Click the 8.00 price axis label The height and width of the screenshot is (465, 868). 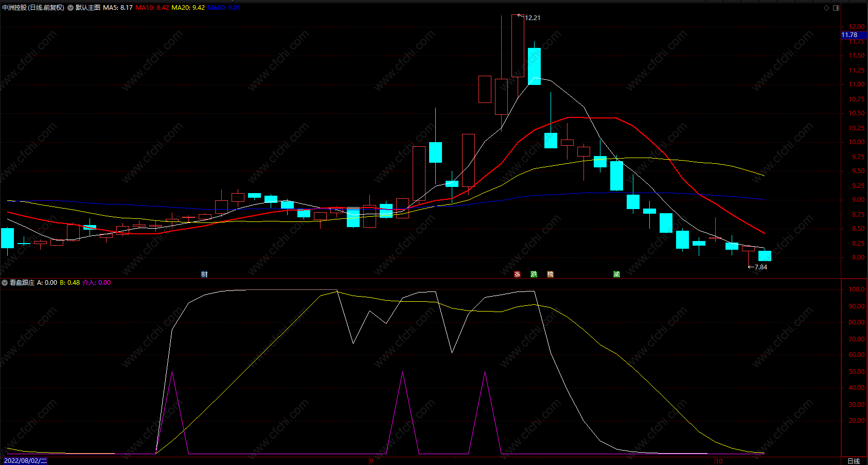pyautogui.click(x=858, y=257)
